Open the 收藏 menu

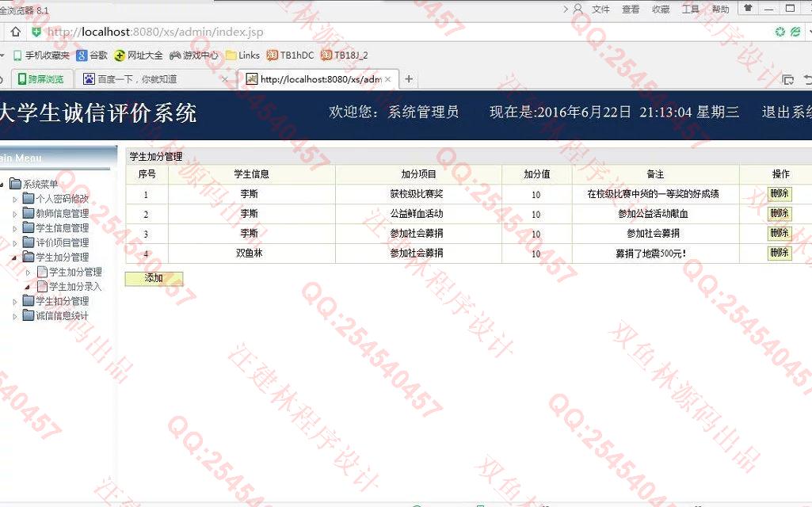tap(661, 9)
